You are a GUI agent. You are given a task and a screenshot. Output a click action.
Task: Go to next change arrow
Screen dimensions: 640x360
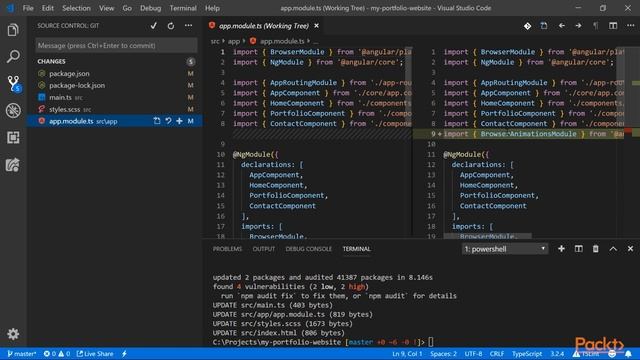pos(578,26)
